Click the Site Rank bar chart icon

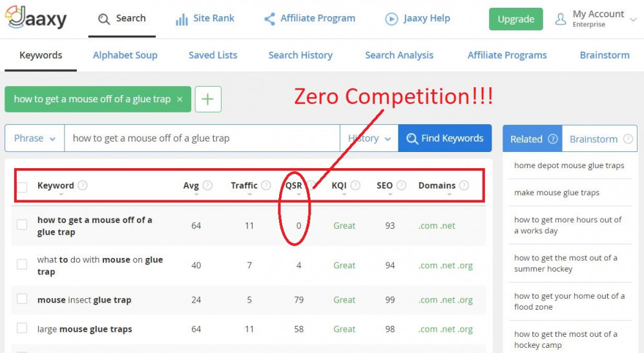[182, 19]
